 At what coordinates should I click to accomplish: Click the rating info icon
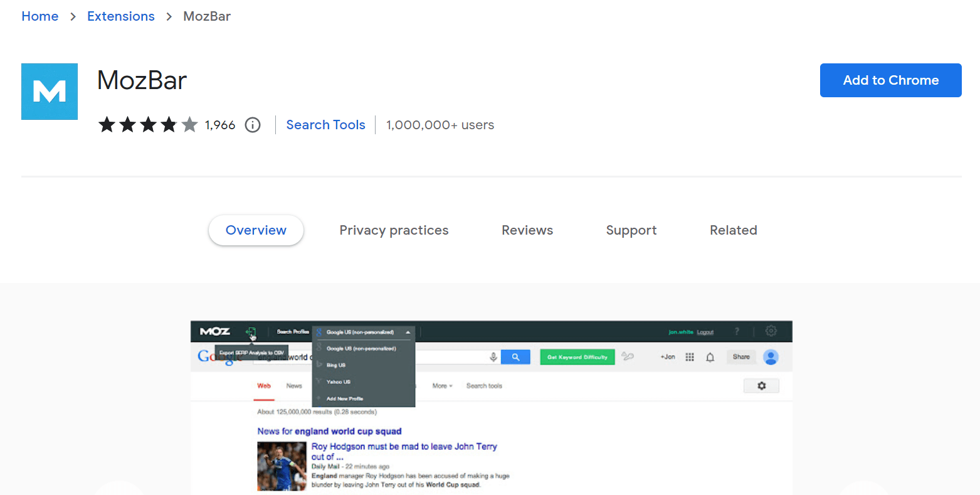point(253,125)
